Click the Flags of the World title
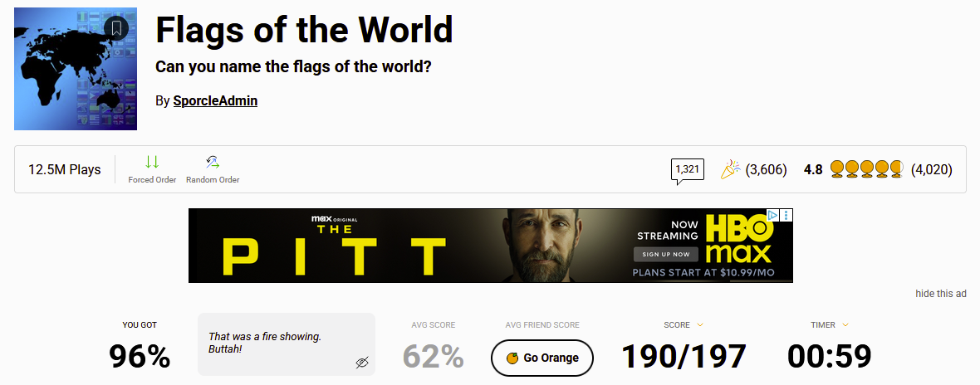 [x=304, y=30]
